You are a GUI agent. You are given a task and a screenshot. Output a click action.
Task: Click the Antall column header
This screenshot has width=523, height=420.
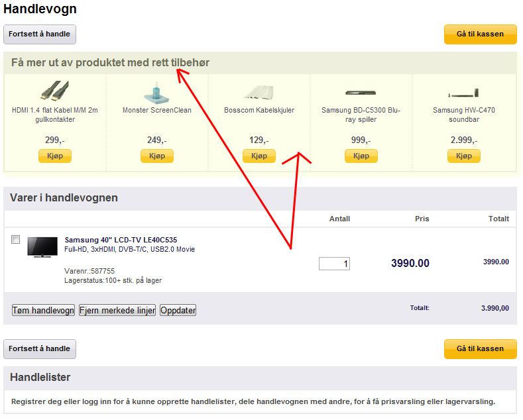pos(339,219)
